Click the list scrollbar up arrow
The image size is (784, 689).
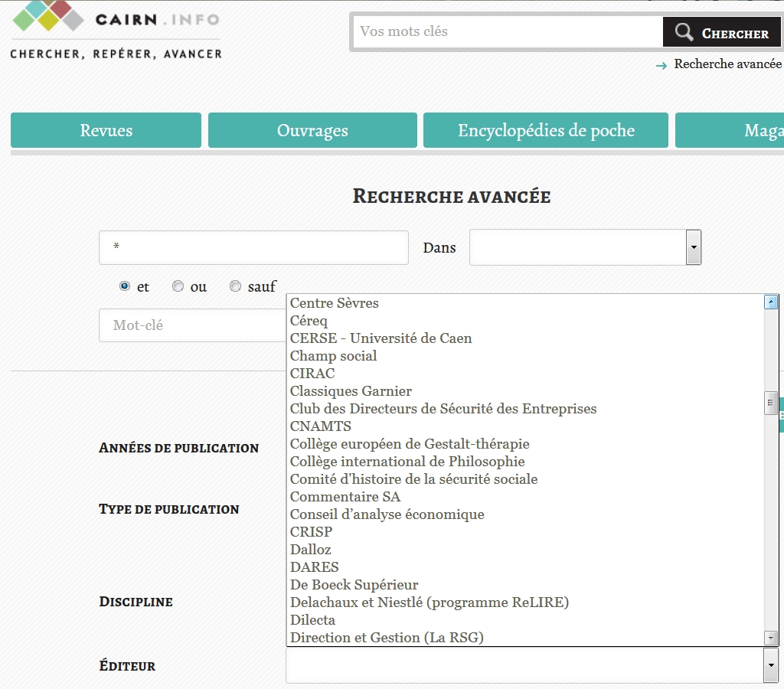click(x=770, y=302)
